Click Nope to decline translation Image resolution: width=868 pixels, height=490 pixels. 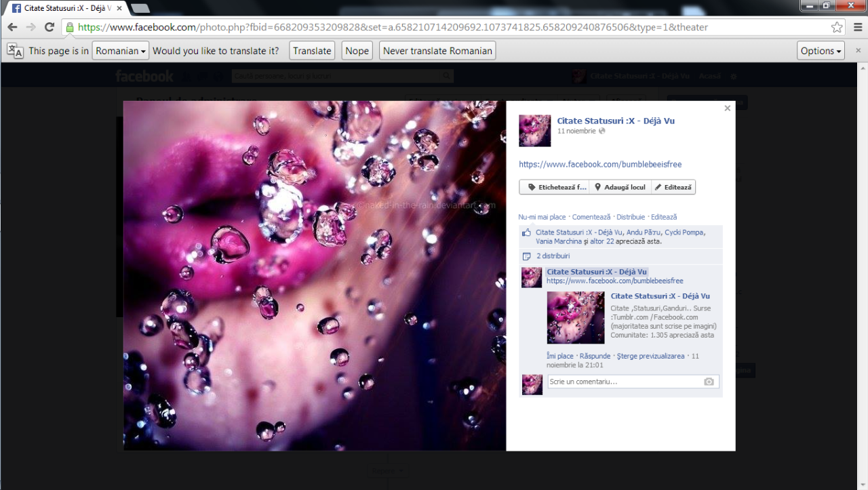pos(357,51)
